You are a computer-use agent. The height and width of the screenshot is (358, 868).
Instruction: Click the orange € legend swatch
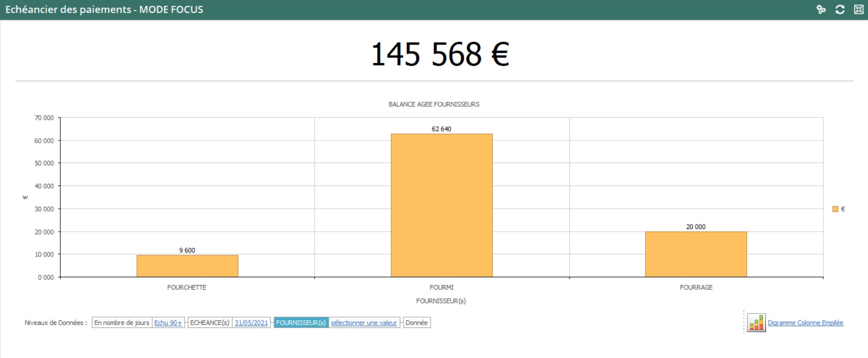click(x=835, y=209)
